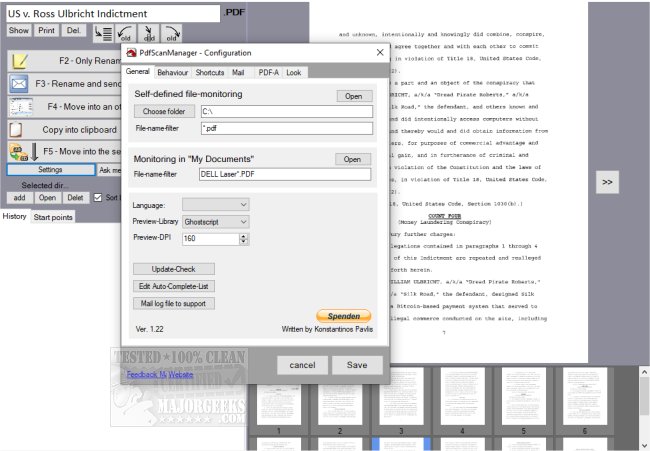Viewport: 650px width, 451px height.
Task: Click the folder path field C:\
Action: click(x=287, y=111)
